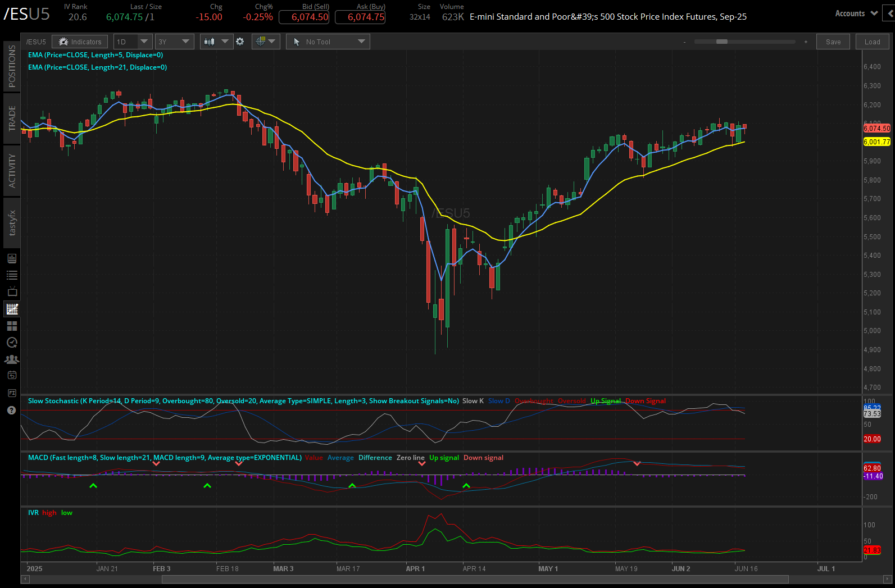This screenshot has width=895, height=588.
Task: Open the clock history sidebar icon
Action: click(12, 343)
